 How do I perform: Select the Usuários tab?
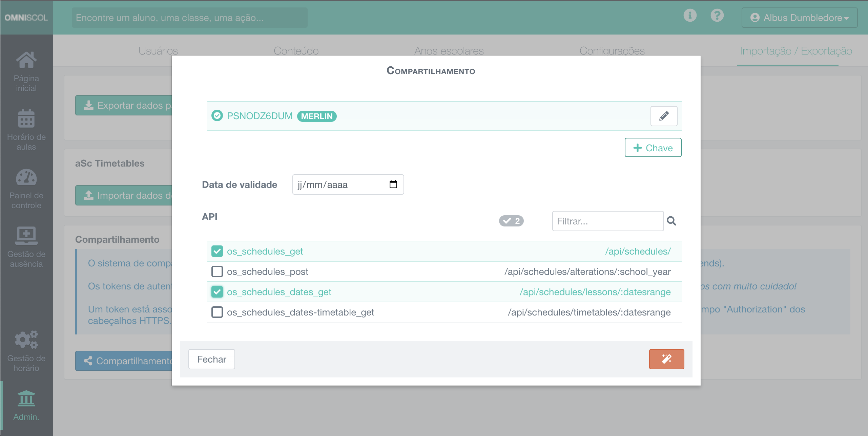(x=158, y=51)
